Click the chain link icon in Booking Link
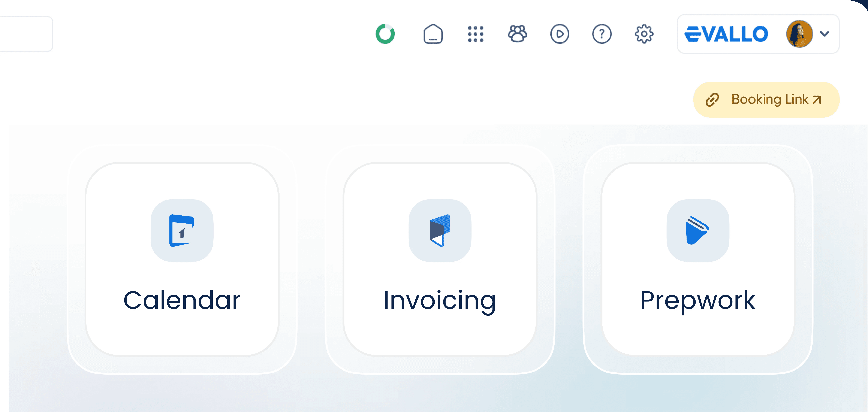This screenshot has width=868, height=412. tap(712, 100)
